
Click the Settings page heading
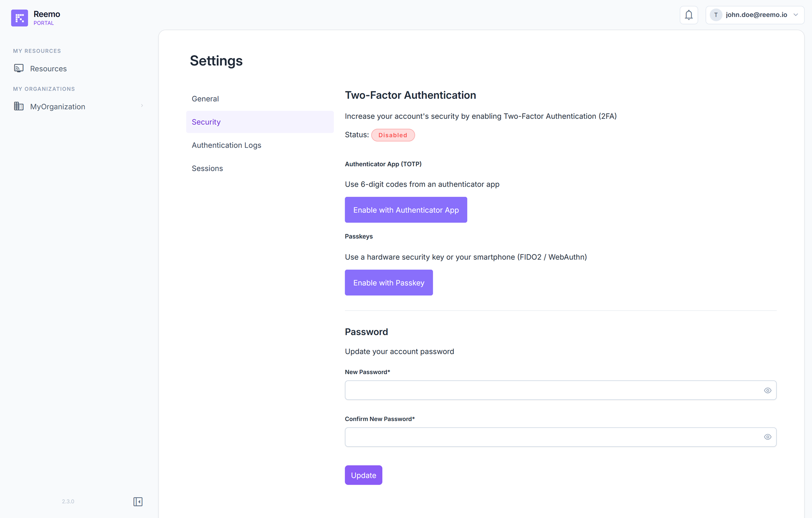(x=216, y=61)
